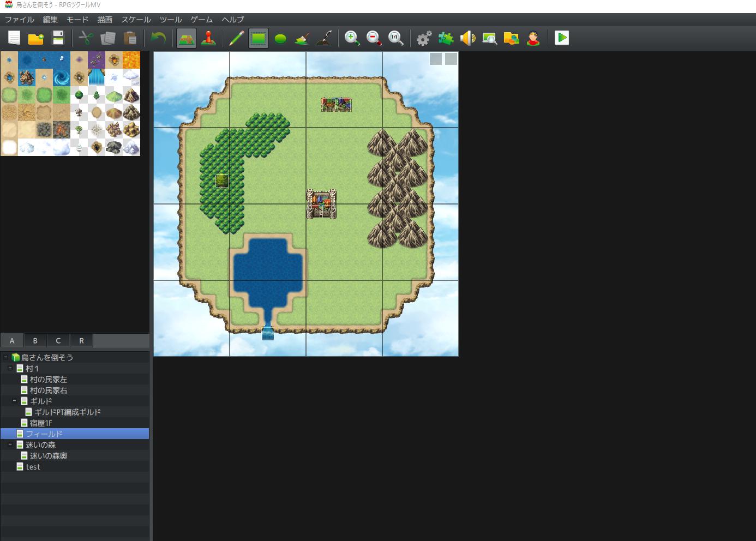Image resolution: width=756 pixels, height=541 pixels.
Task: Switch to tileset tab B
Action: coord(35,341)
